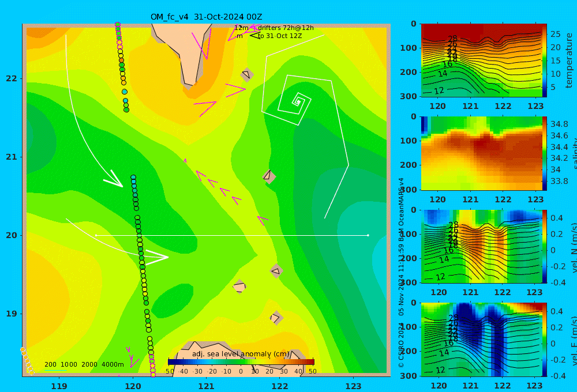Open the vel. E cross-section panel
Image resolution: width=577 pixels, height=392 pixels.
(x=481, y=340)
